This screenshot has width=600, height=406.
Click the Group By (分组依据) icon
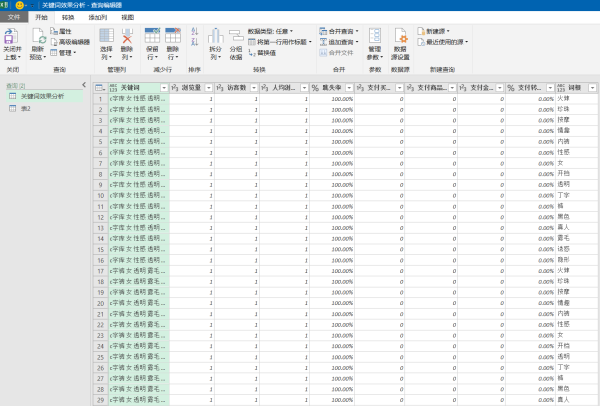tap(236, 36)
